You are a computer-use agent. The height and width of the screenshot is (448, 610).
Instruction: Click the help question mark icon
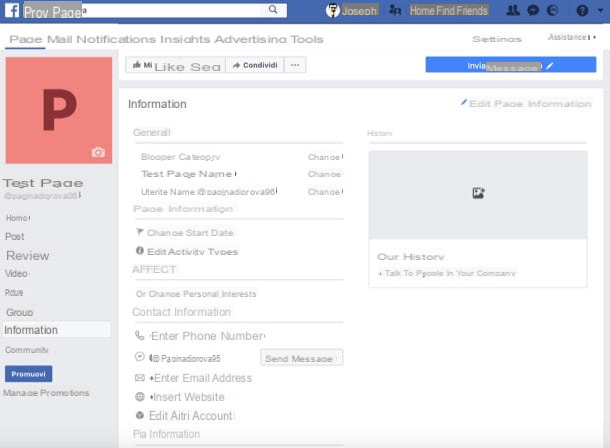coord(582,10)
